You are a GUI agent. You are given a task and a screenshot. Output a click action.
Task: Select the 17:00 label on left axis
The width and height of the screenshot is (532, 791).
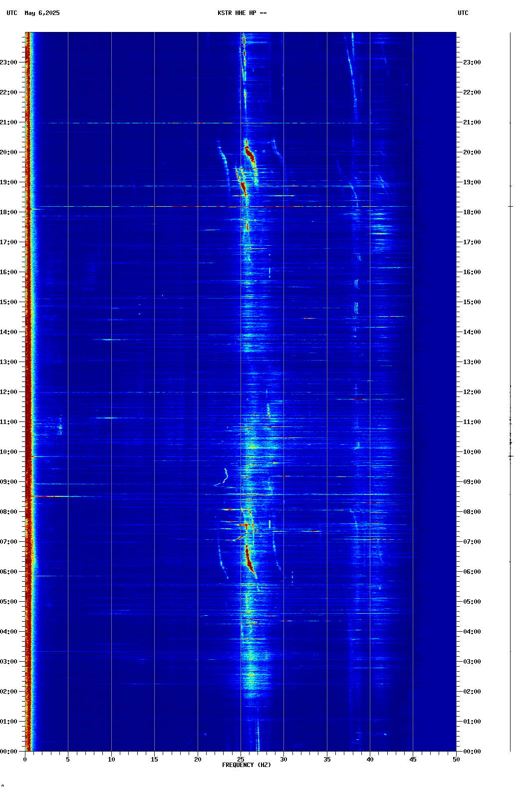pyautogui.click(x=8, y=242)
